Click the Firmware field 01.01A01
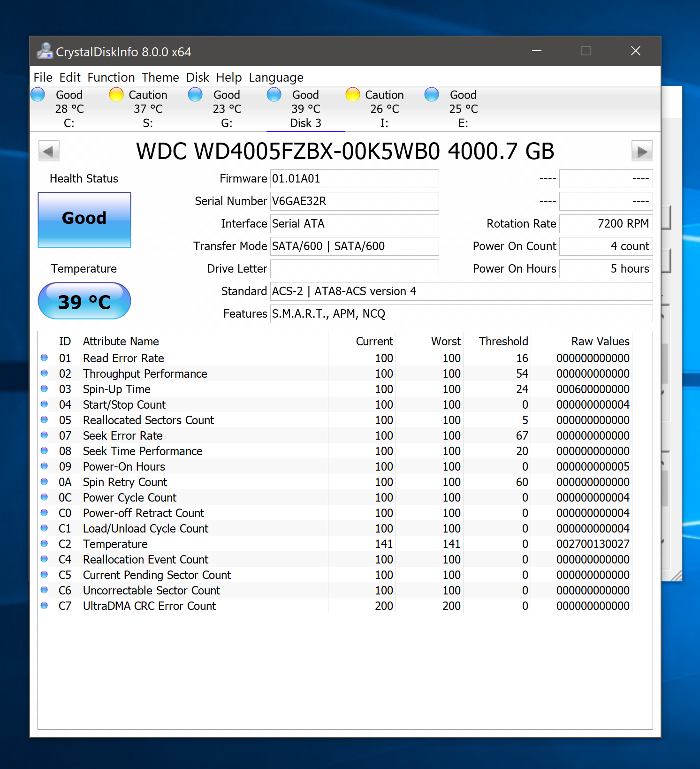This screenshot has width=700, height=769. pyautogui.click(x=355, y=179)
